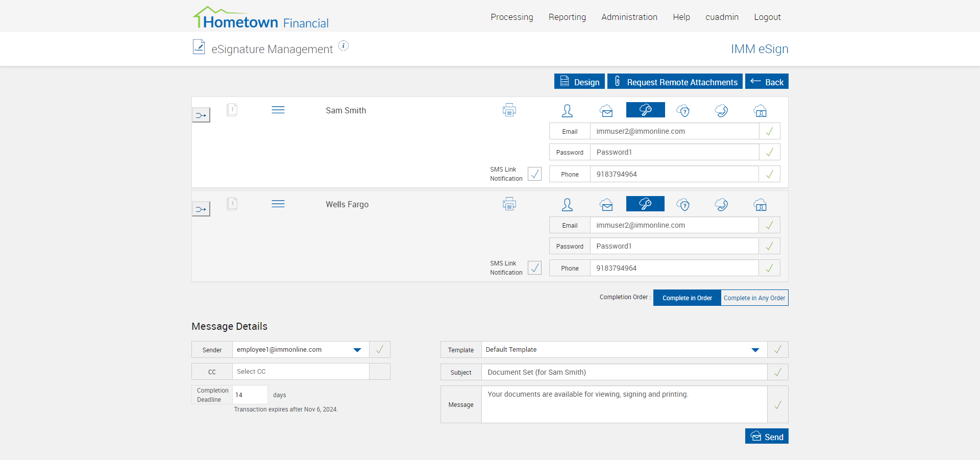Click the merge arrow icon beside Sam Smith

[x=201, y=115]
